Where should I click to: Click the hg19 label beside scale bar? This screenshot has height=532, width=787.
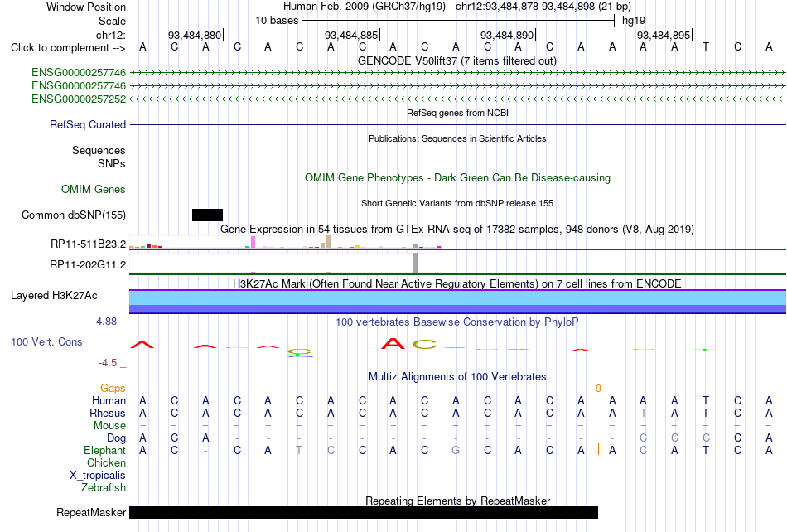634,21
